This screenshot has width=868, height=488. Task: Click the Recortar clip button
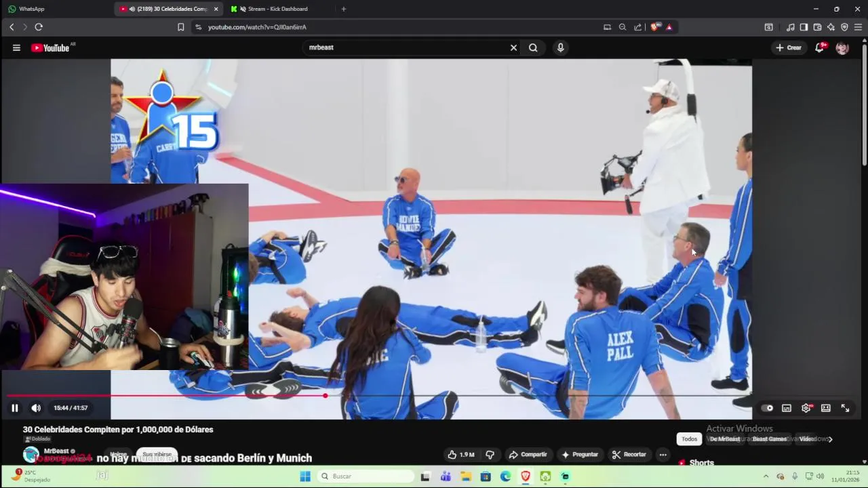[629, 454]
